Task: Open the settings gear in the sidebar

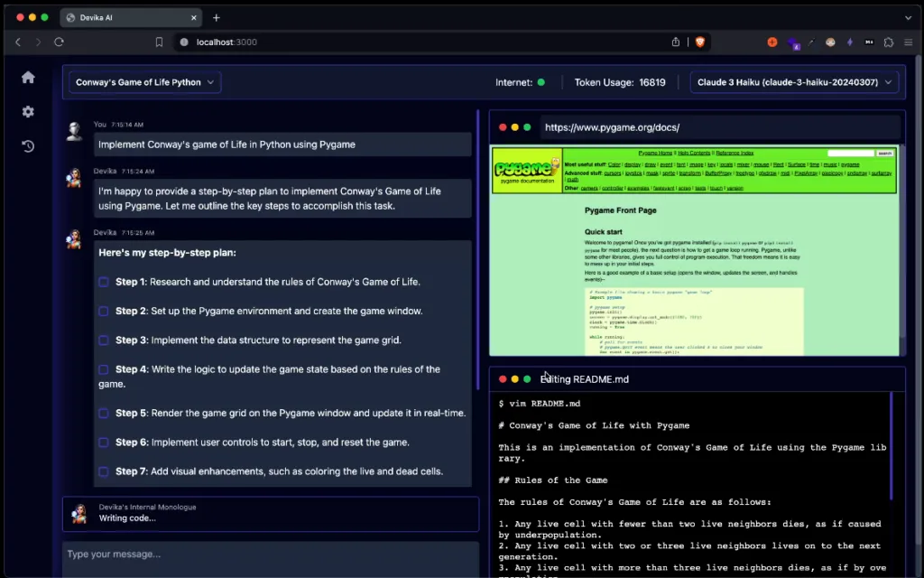Action: (x=28, y=111)
